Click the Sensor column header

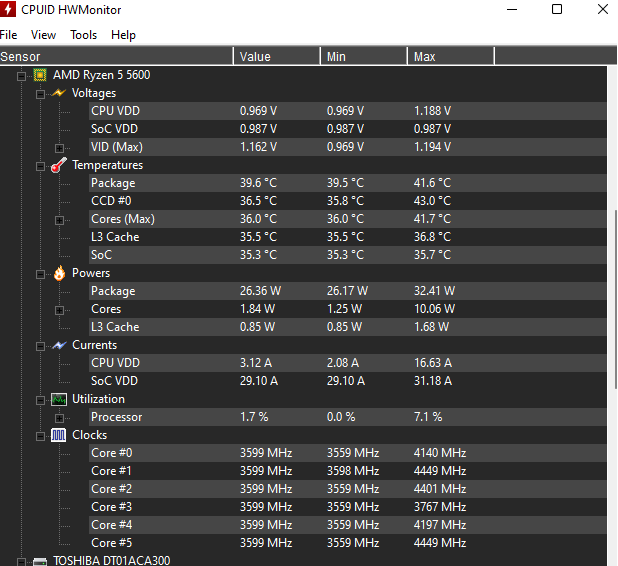(x=116, y=56)
